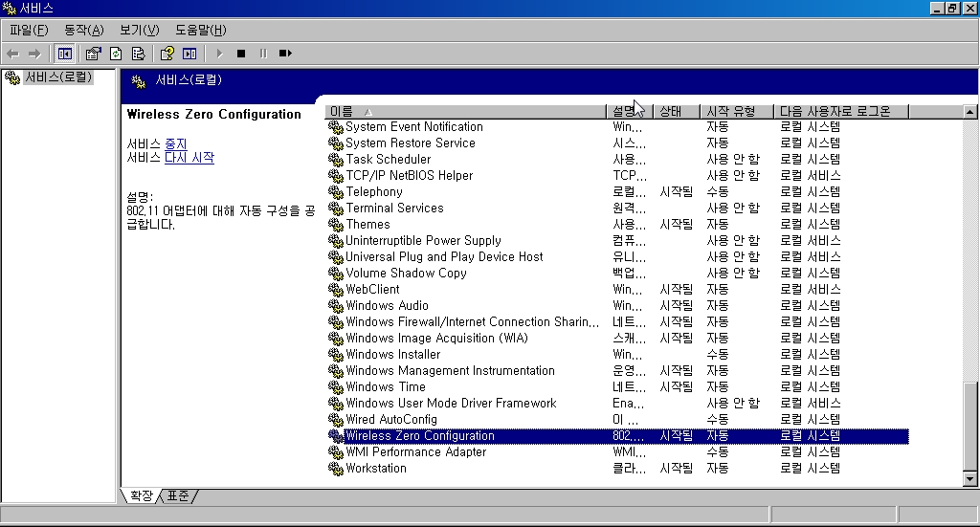The image size is (980, 527).
Task: Click the System Event Notification gear icon
Action: point(336,127)
